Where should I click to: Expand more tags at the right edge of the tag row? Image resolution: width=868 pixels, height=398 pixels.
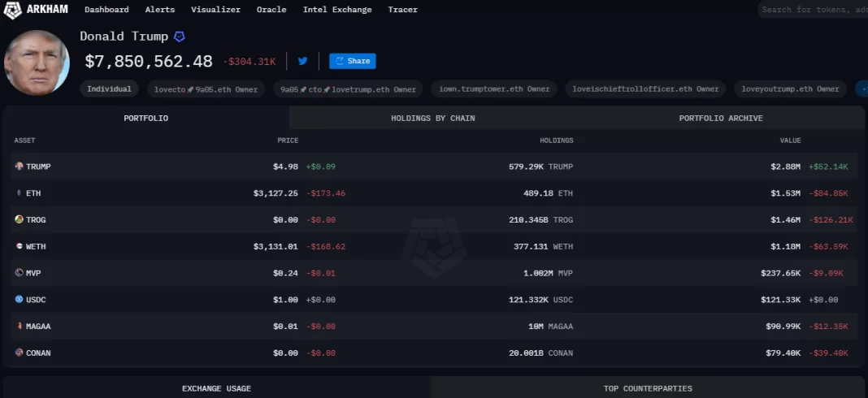(861, 89)
